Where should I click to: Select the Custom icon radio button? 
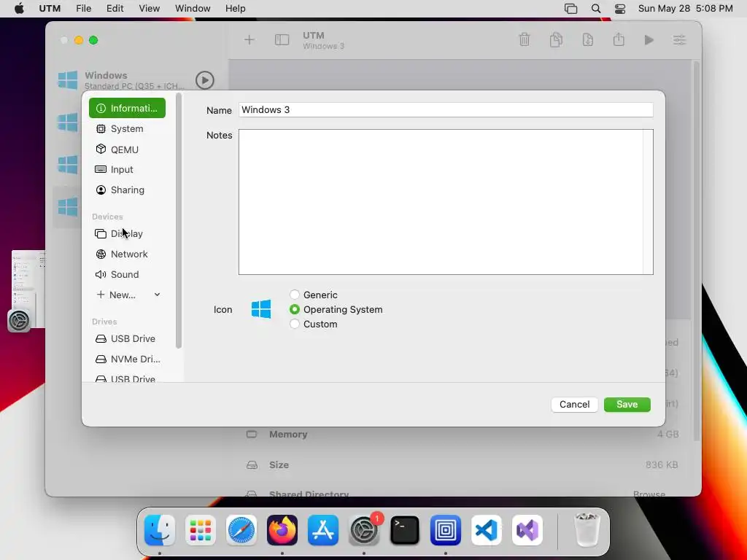[295, 324]
